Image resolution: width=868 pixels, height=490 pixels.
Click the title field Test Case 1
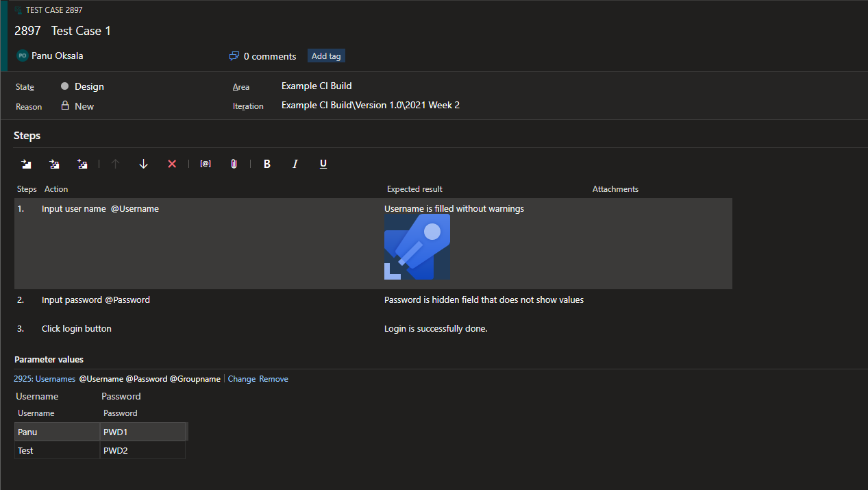[81, 31]
